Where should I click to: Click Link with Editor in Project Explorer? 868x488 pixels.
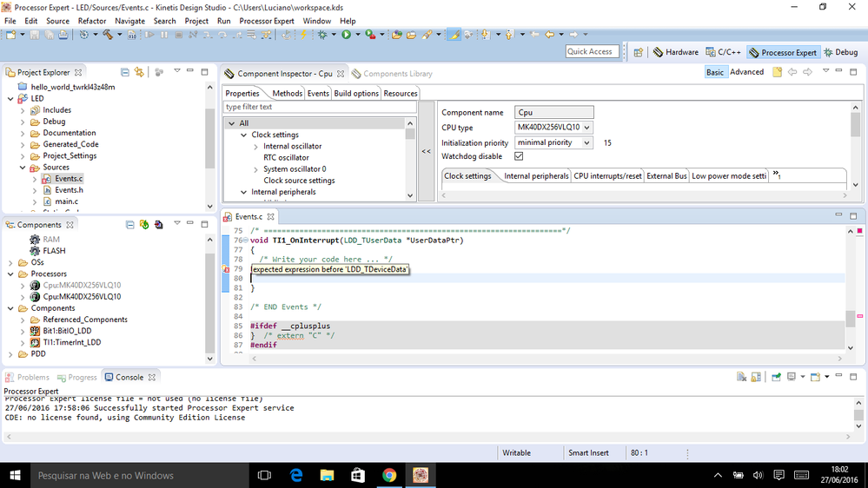(x=139, y=73)
